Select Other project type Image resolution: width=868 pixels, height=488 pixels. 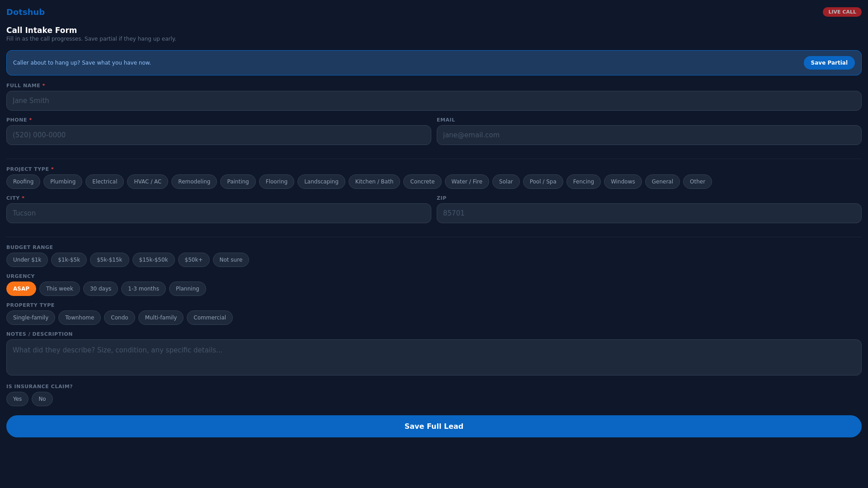point(697,182)
